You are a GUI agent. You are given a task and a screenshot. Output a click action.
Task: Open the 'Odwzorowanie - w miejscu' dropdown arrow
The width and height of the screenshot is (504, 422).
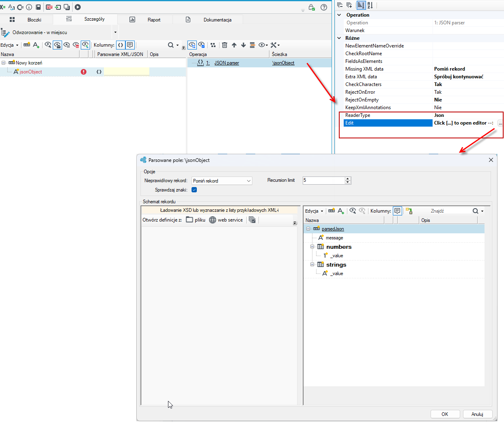(115, 32)
